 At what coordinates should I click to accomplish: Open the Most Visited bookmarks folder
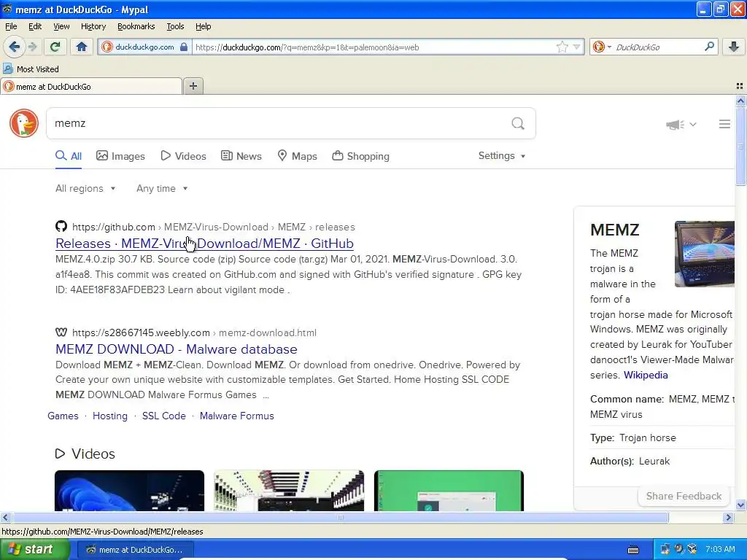31,69
